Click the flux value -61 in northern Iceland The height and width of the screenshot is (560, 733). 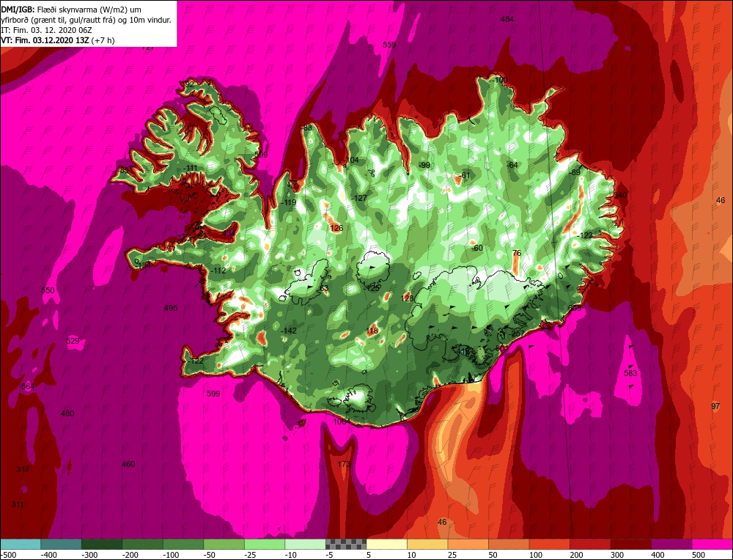click(464, 175)
